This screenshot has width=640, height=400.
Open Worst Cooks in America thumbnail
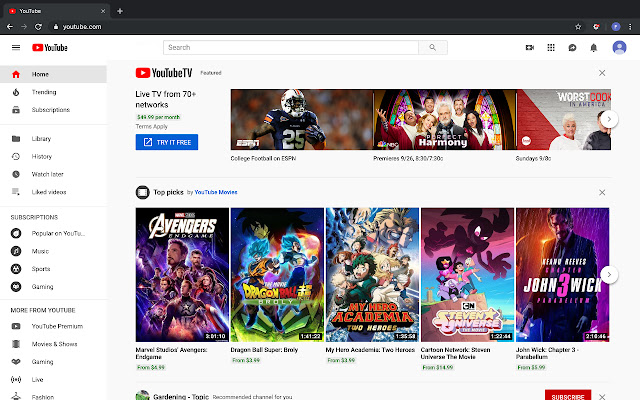pyautogui.click(x=563, y=120)
